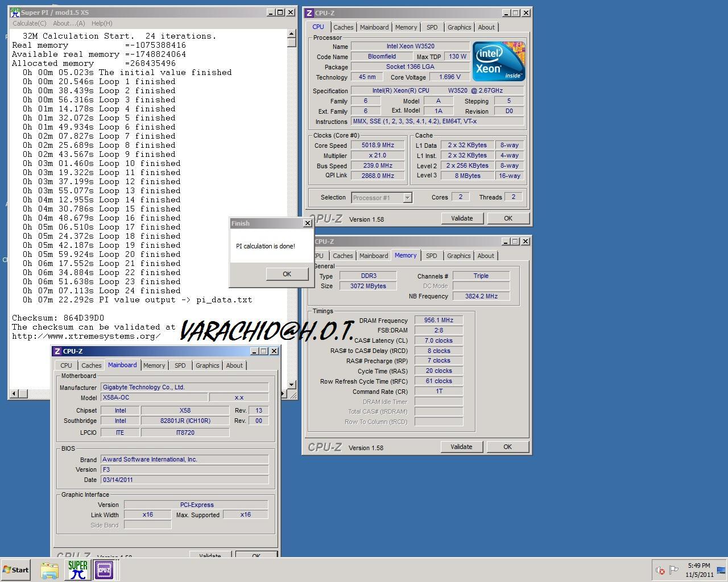Click Bus Speed 239.0 MHz value

click(378, 165)
